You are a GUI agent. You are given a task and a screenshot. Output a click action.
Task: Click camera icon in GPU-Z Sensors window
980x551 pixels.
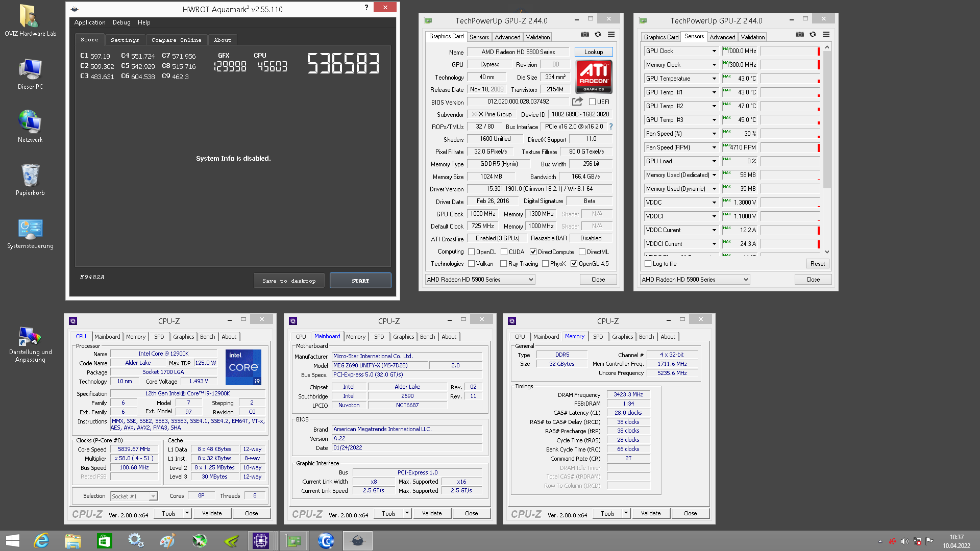pos(800,35)
